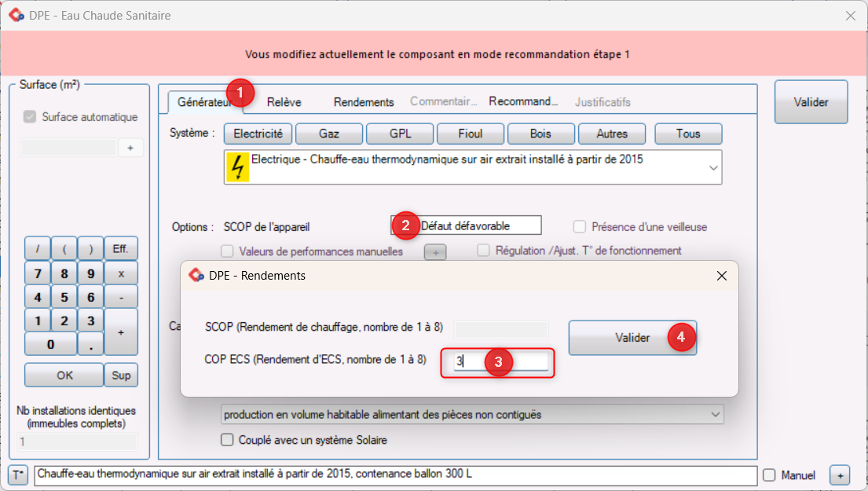Filter systems by Gaz

[x=328, y=134]
